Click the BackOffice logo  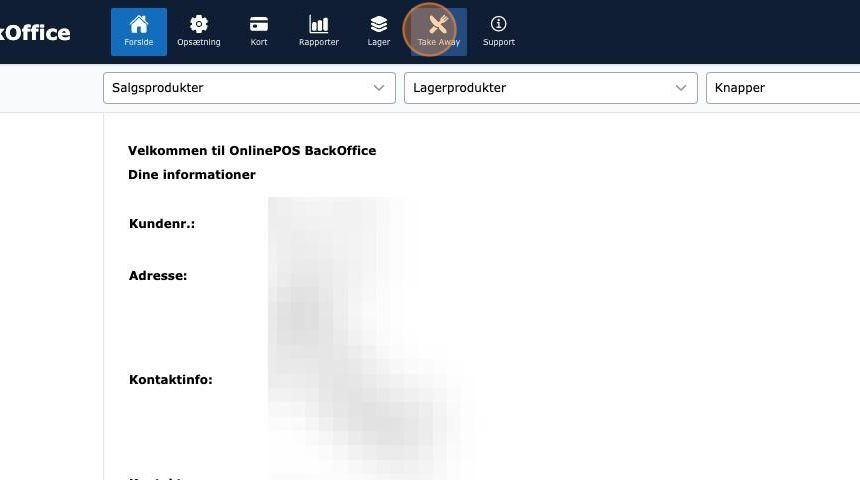click(x=35, y=32)
